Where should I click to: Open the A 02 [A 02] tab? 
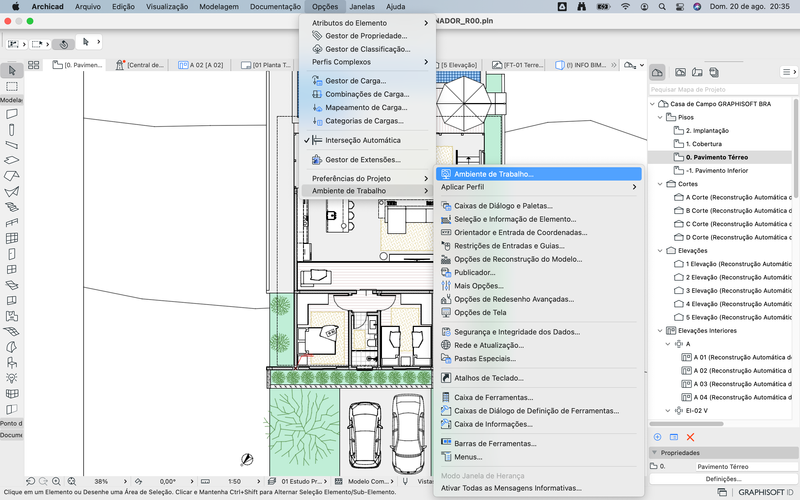(206, 65)
